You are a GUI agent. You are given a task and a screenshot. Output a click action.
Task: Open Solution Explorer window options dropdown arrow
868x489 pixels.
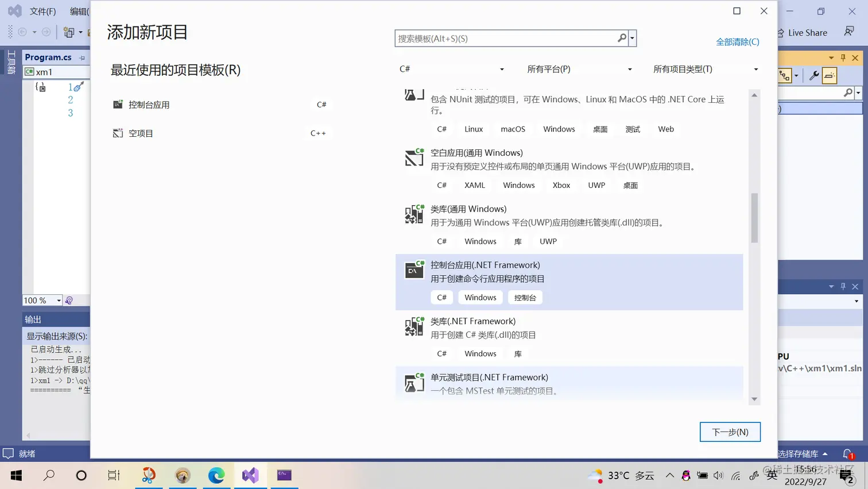click(x=831, y=58)
